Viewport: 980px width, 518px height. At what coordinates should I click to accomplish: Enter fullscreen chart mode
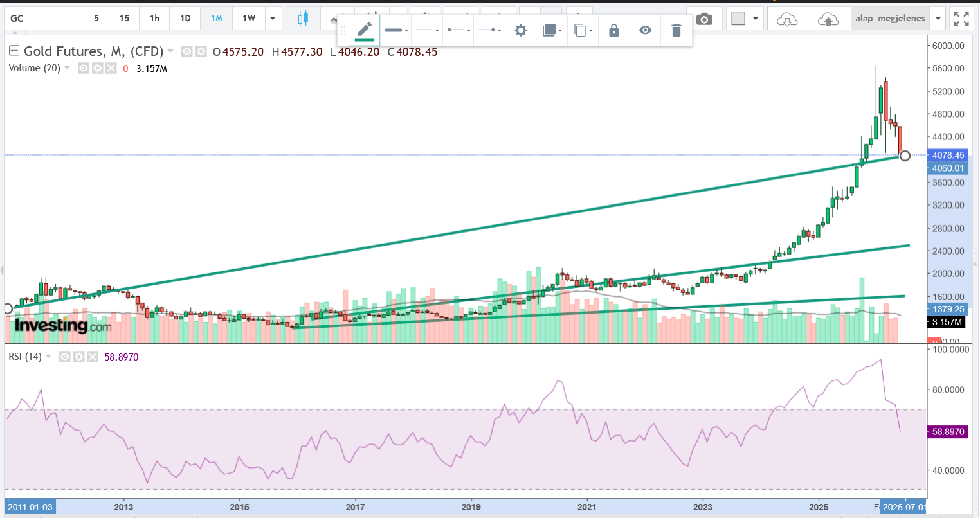(x=961, y=19)
